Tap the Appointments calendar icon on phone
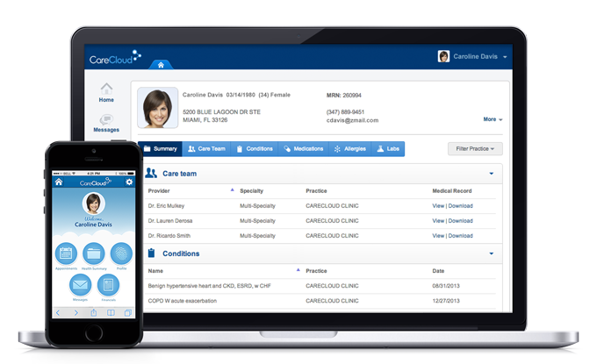Image resolution: width=597 pixels, height=364 pixels. (x=66, y=253)
